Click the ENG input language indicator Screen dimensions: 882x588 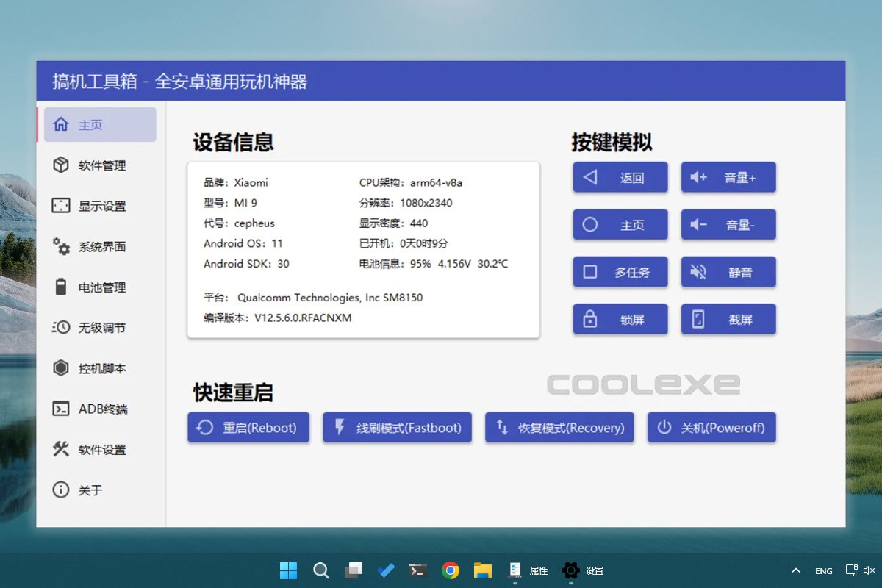[824, 571]
